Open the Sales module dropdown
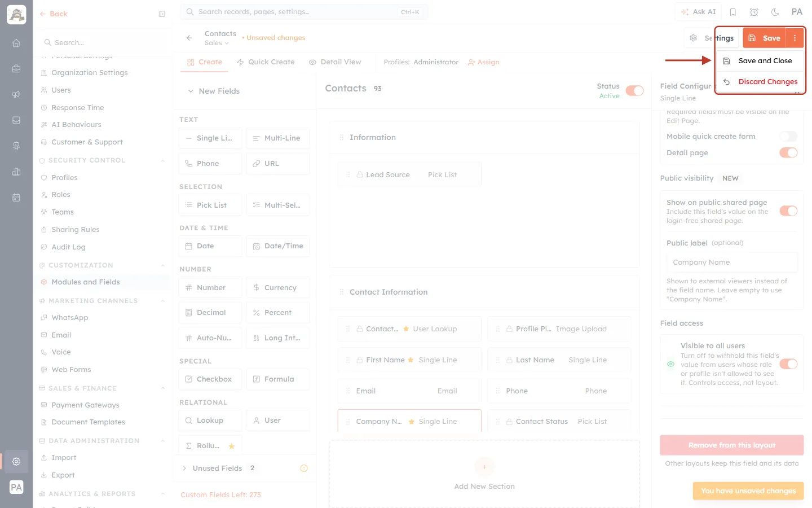 pyautogui.click(x=217, y=43)
